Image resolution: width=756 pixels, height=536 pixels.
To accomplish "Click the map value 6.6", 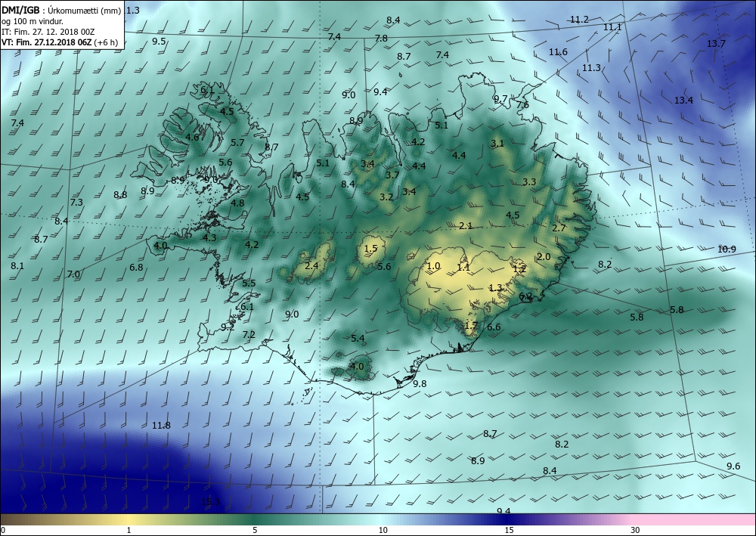I will (x=494, y=327).
